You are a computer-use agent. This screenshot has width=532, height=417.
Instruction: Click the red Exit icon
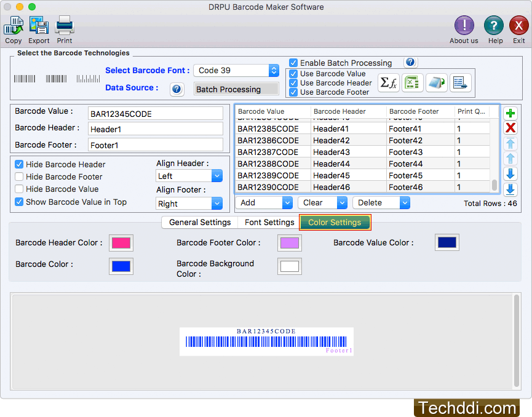[518, 25]
